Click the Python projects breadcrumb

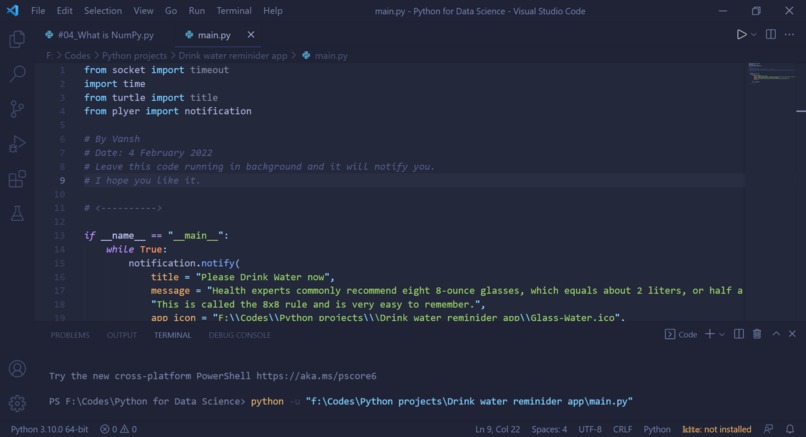[134, 56]
